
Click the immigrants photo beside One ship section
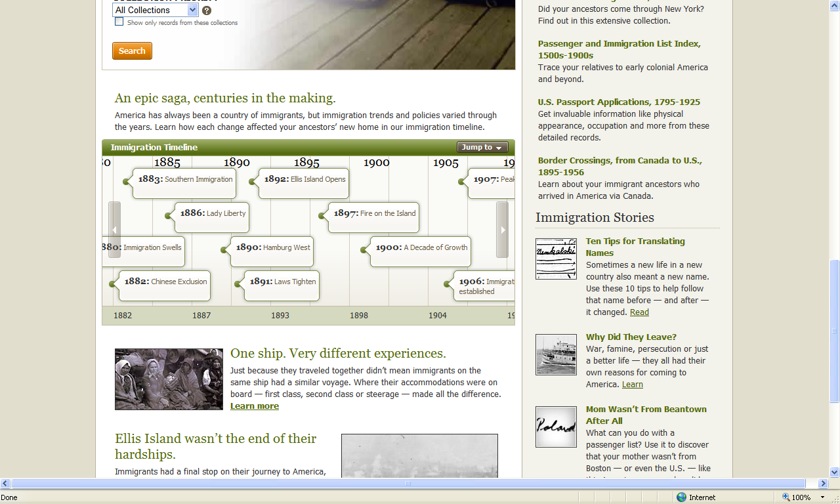(168, 379)
